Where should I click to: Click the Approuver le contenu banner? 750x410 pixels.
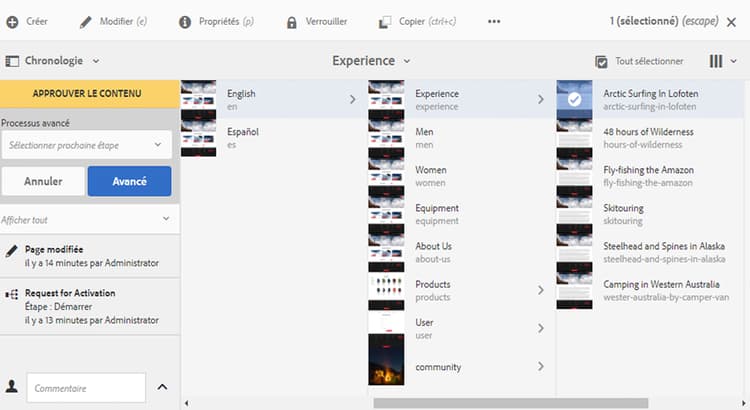(x=89, y=94)
